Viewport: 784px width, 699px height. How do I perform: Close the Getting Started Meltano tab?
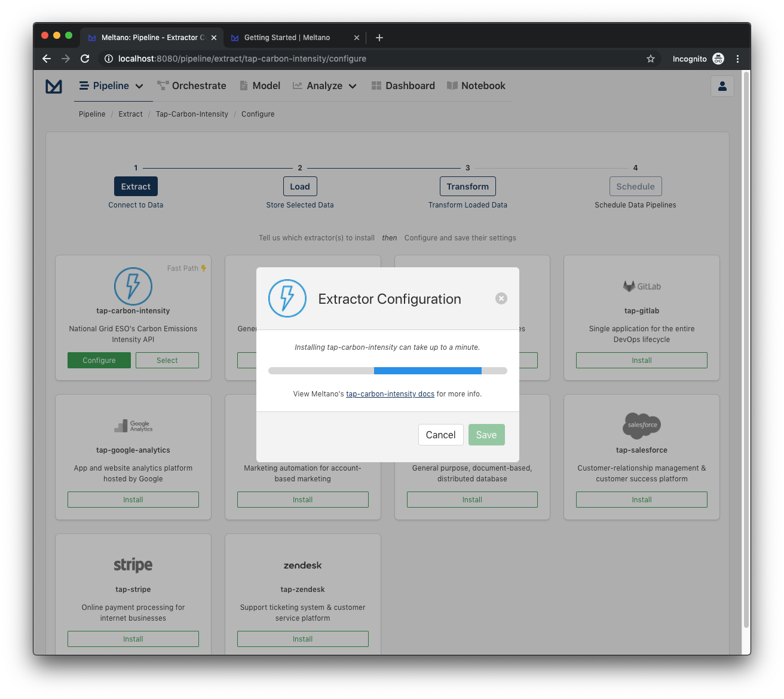coord(357,38)
